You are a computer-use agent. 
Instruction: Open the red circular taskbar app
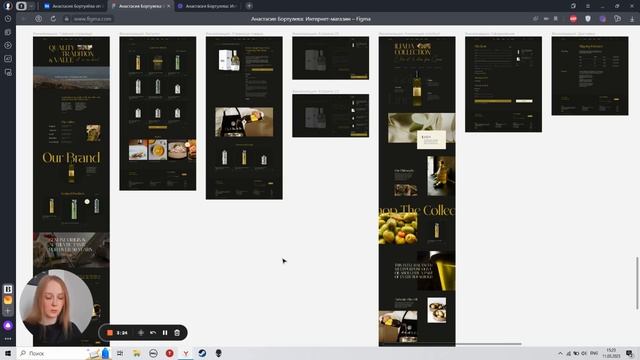point(169,353)
